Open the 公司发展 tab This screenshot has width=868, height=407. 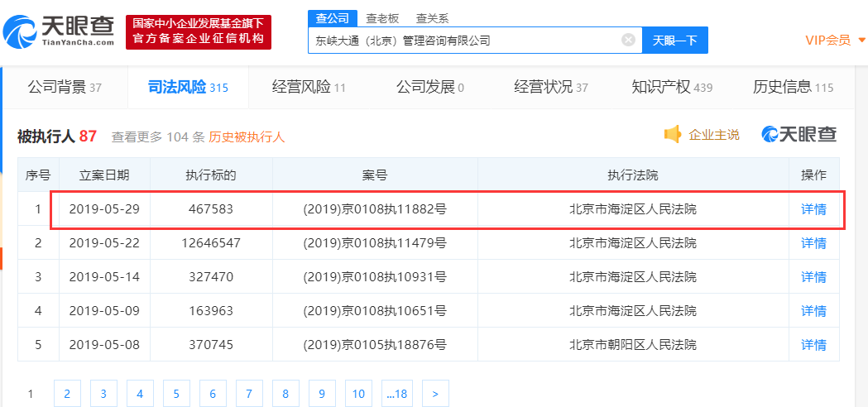(429, 87)
